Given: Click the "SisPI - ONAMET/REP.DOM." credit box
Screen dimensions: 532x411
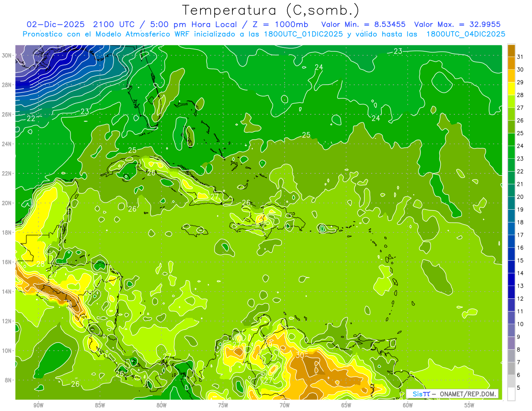Looking at the screenshot, I should 452,394.
